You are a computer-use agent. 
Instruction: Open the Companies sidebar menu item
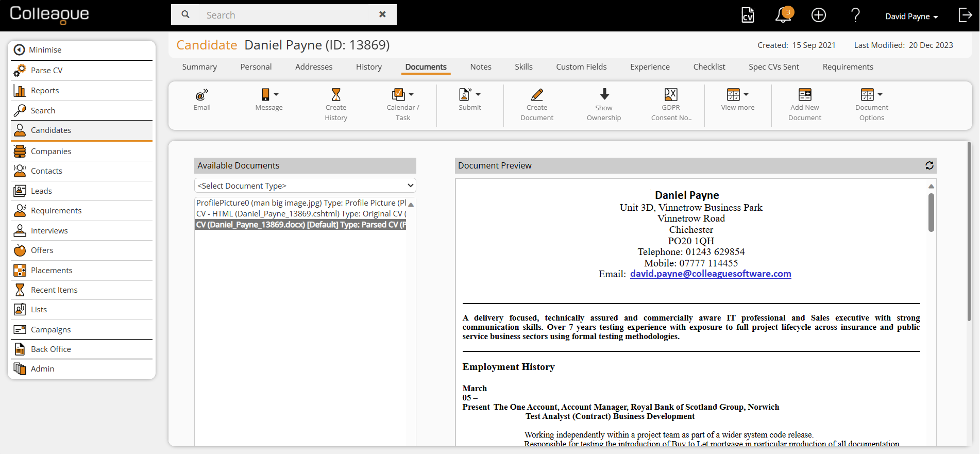pyautogui.click(x=51, y=151)
